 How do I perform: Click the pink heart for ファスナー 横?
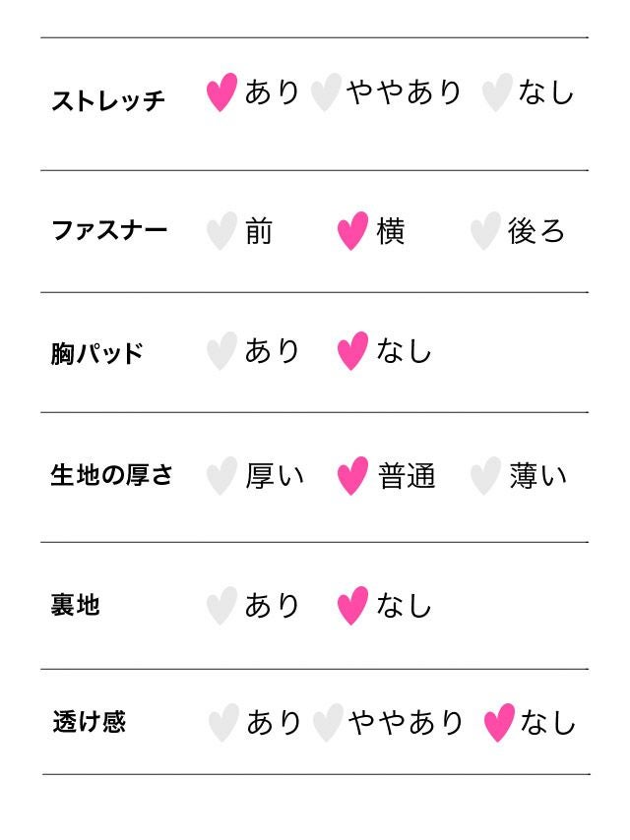coord(352,231)
